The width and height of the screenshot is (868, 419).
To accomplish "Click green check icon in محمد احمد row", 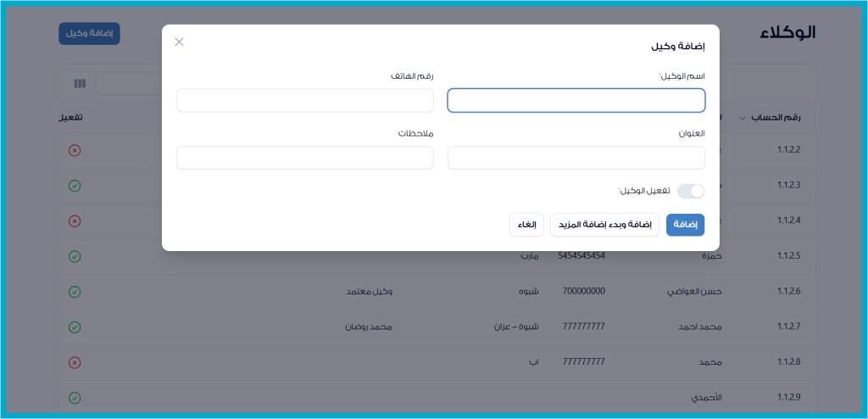I will pos(75,327).
